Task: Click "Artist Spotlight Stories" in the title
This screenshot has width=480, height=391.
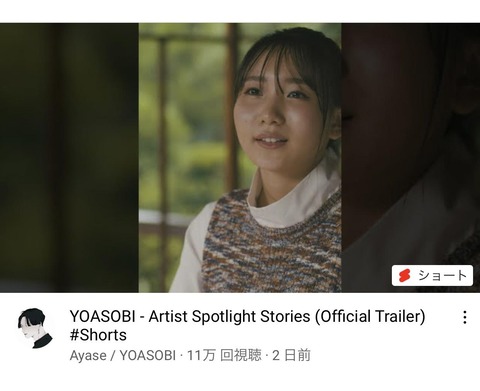Action: coord(229,317)
